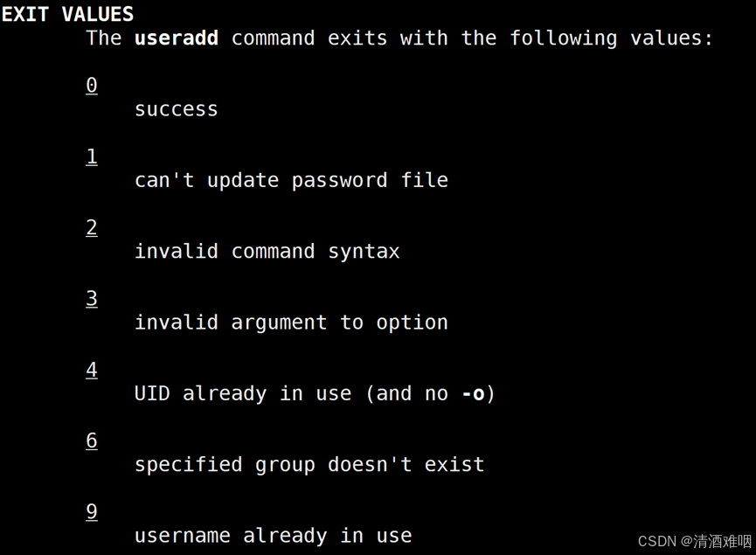Click the word password in the exit 1 description
756x555 pixels.
point(339,181)
